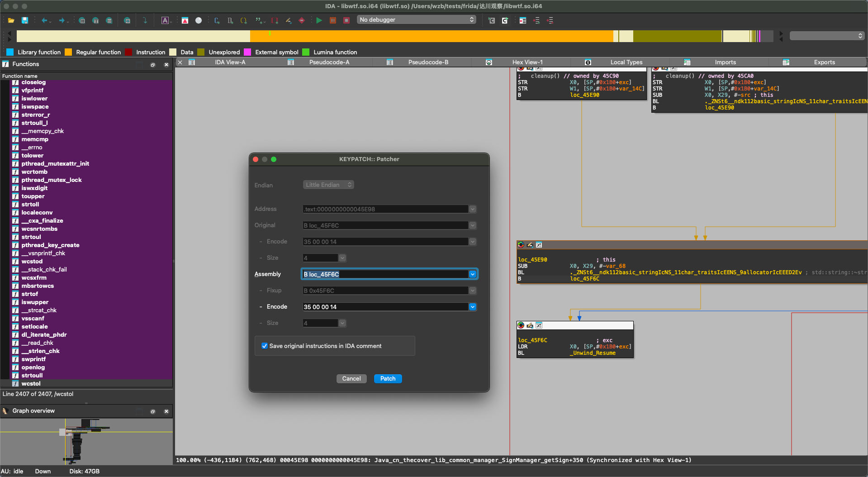Switch to the Pseudocode-B tab

point(428,62)
